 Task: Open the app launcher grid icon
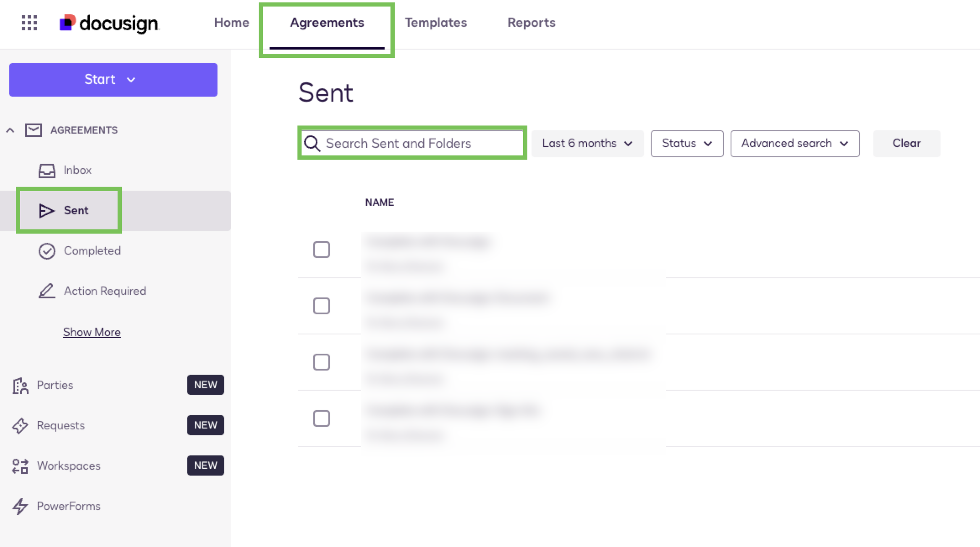(29, 23)
